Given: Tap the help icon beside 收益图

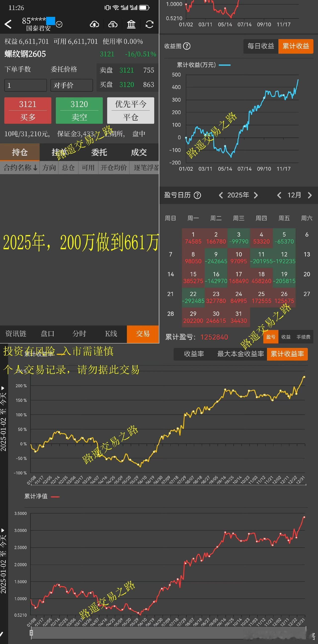Looking at the screenshot, I should coord(187,46).
